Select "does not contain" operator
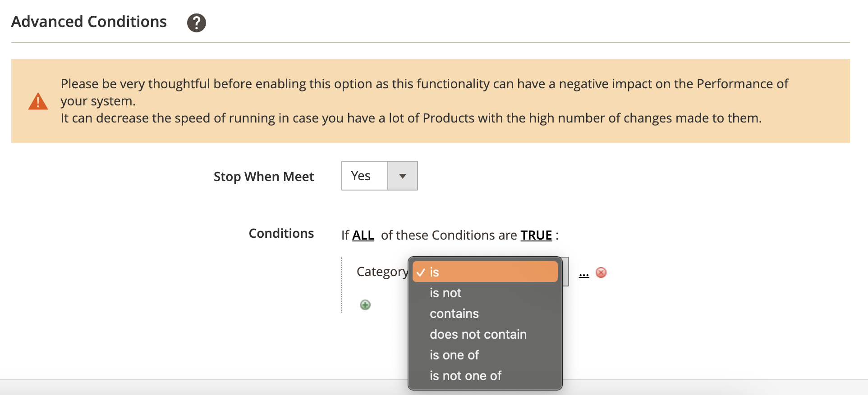 [x=478, y=334]
